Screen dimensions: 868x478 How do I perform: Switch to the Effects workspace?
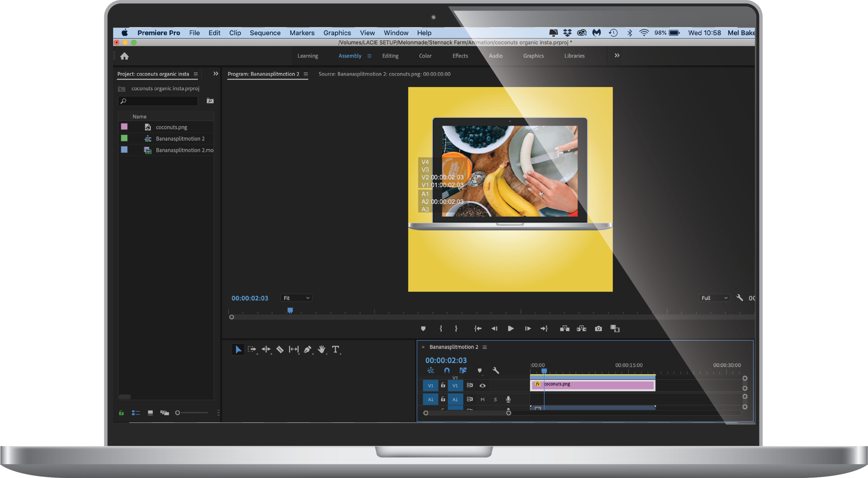(460, 56)
